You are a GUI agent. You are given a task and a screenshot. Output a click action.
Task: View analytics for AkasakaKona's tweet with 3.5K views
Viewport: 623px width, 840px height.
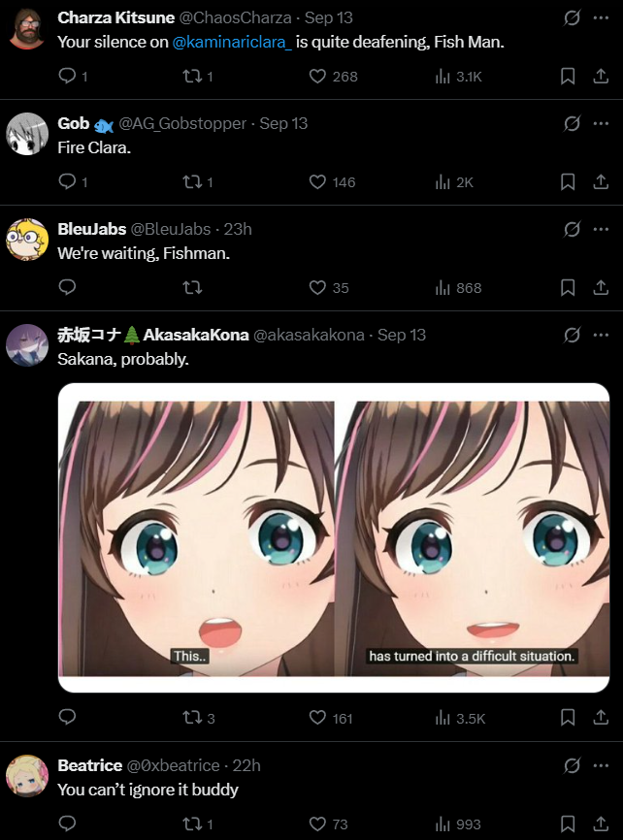click(460, 718)
